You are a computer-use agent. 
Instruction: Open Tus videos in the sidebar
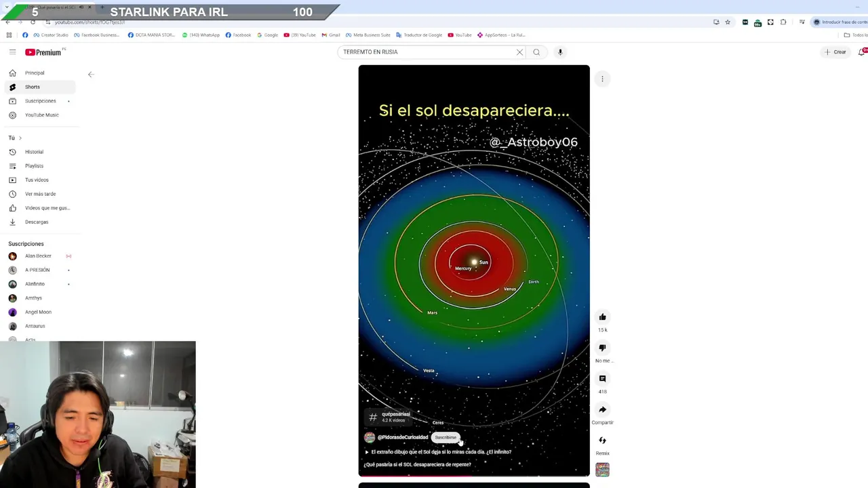coord(39,180)
